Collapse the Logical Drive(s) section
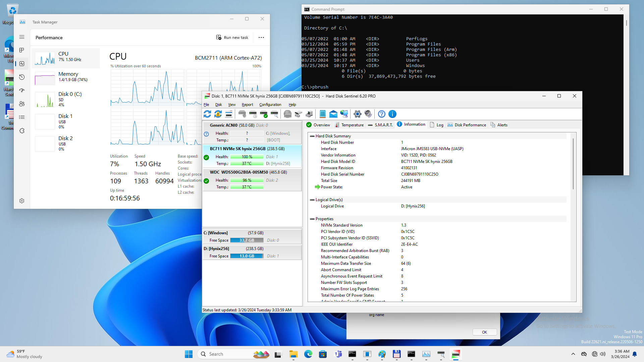Image resolution: width=644 pixels, height=362 pixels. [x=312, y=200]
